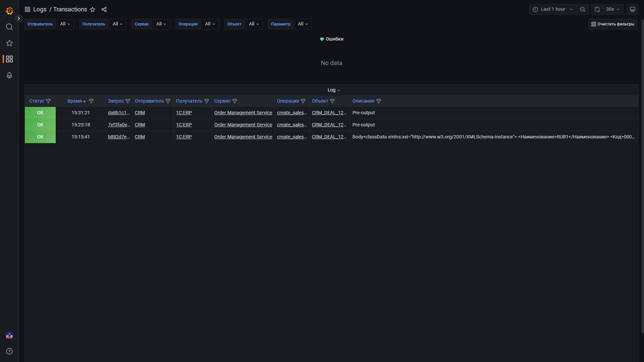644x362 pixels.
Task: Click the OK status cell at 15:25:18
Action: [x=40, y=125]
